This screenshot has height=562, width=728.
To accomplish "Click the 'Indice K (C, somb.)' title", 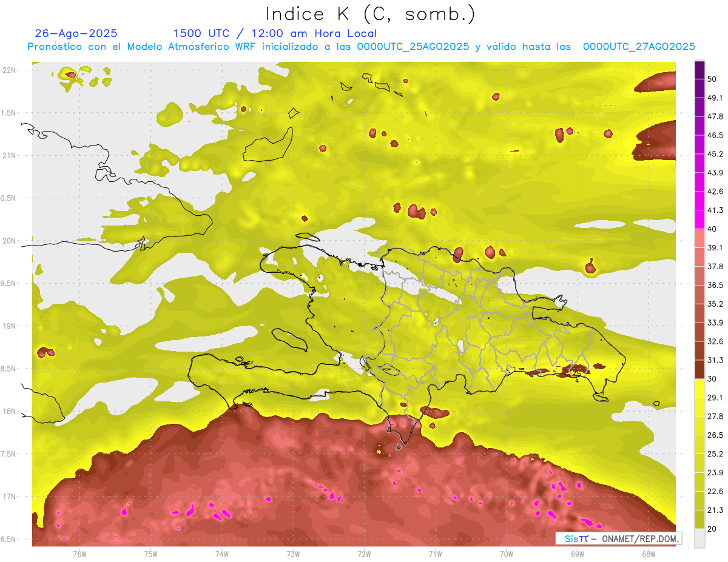I will click(x=370, y=14).
